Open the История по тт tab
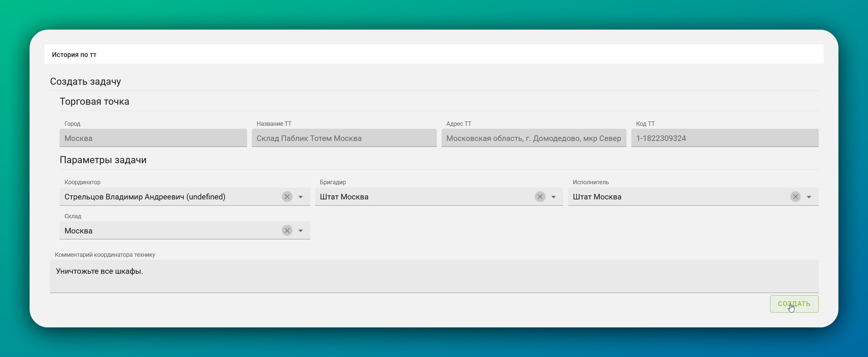 click(74, 55)
